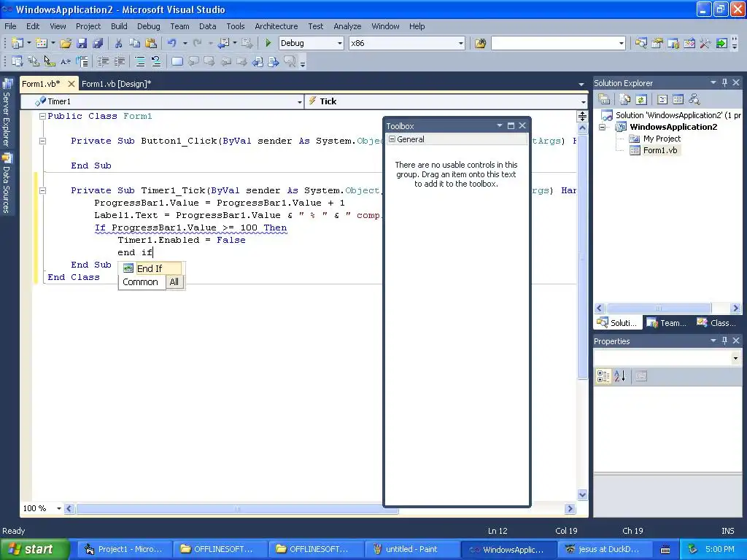Image resolution: width=747 pixels, height=560 pixels.
Task: Click View Class Diagram icon in Solution Explorer
Action: [x=694, y=99]
